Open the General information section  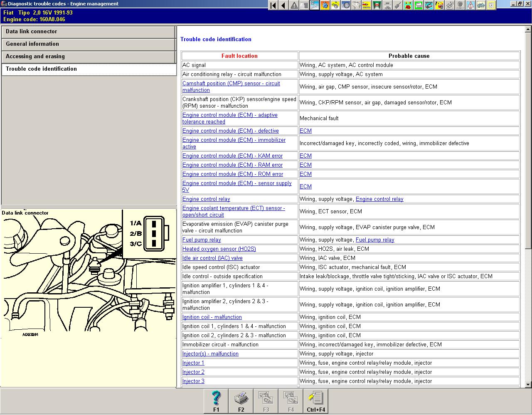click(89, 44)
